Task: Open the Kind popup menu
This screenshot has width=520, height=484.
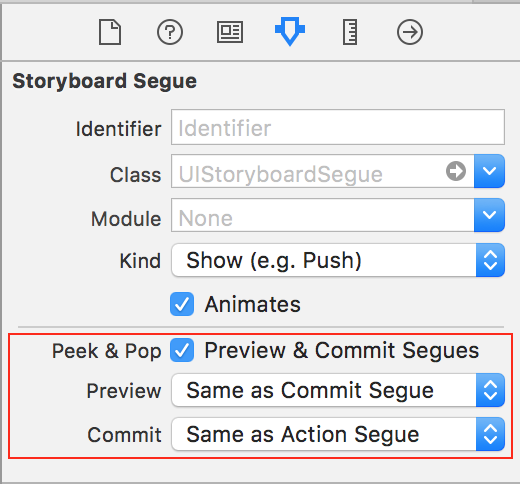Action: (x=338, y=260)
